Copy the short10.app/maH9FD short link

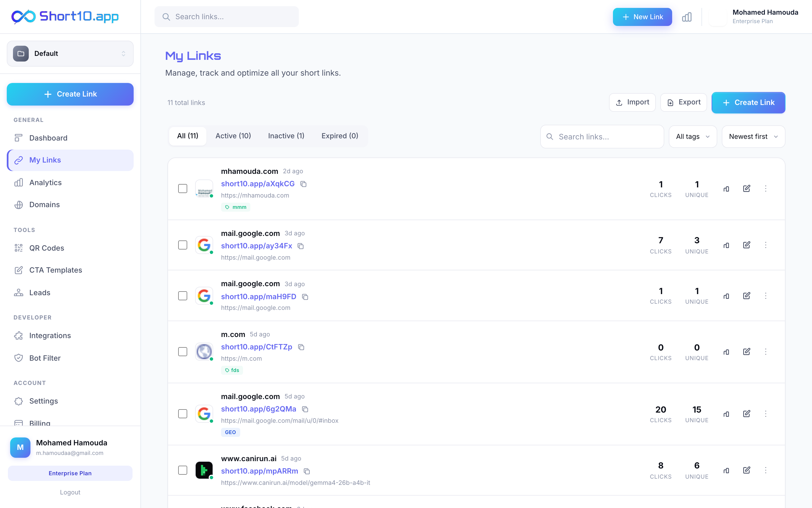305,297
